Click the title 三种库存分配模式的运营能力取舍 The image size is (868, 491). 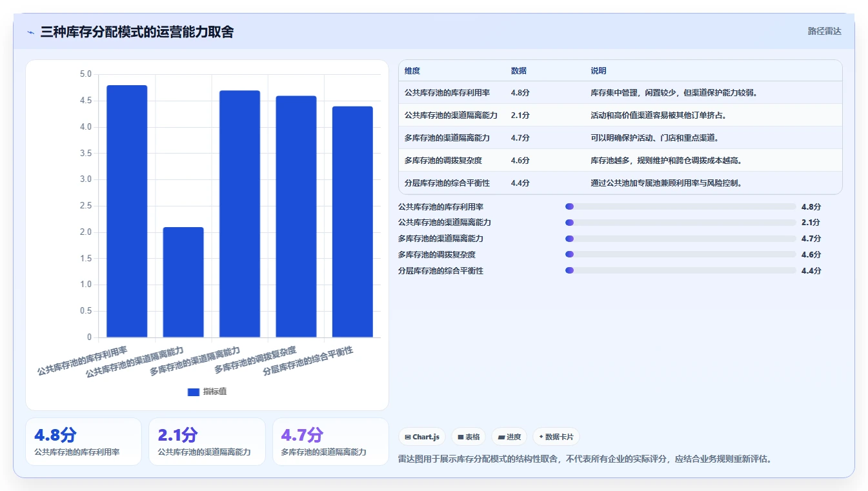tap(137, 32)
